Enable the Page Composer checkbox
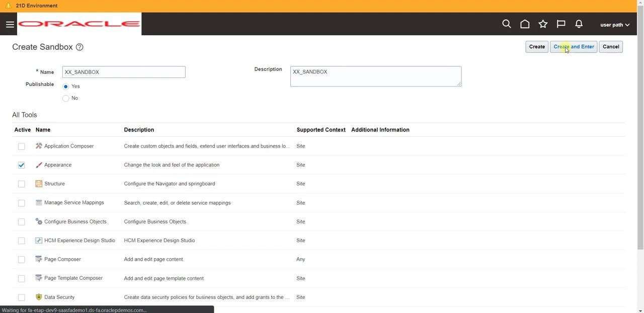Viewport: 644px width, 313px height. pos(21,260)
